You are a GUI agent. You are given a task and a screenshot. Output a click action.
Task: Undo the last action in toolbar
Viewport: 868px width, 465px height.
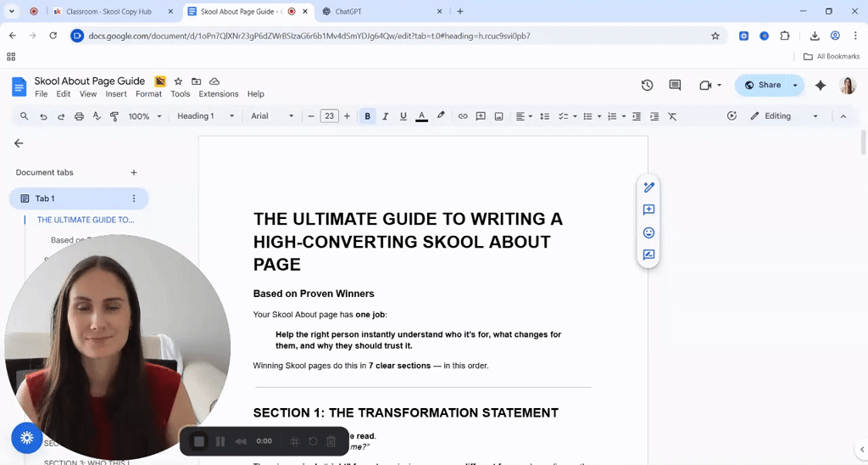pos(43,116)
